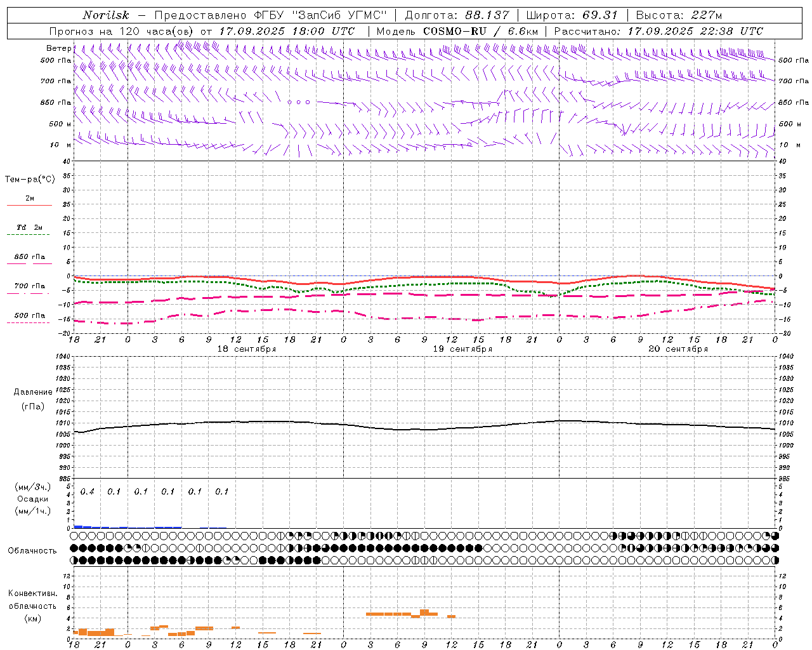The width and height of the screenshot is (812, 650).
Task: Click the "Td 2м" dew point legend entry
Action: pyautogui.click(x=30, y=227)
